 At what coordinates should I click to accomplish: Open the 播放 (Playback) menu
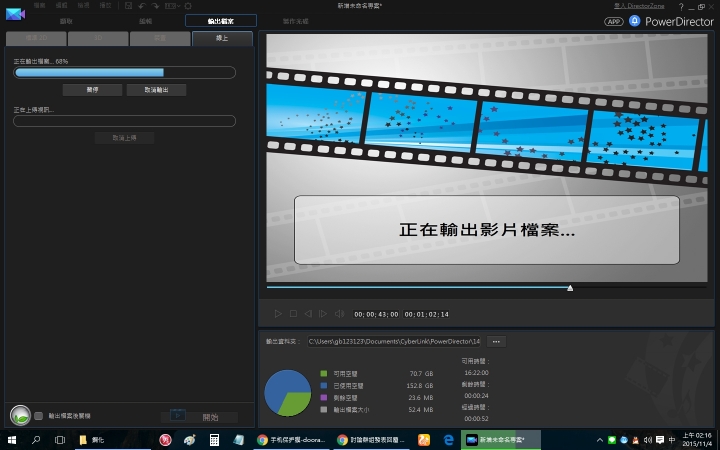pos(105,6)
